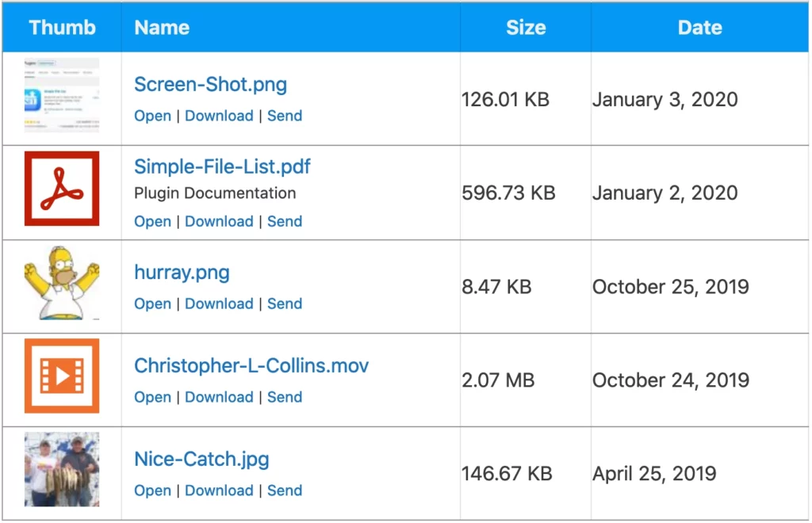Click the video icon for Christopher-L-Collins.mov
The width and height of the screenshot is (812, 523).
click(62, 378)
